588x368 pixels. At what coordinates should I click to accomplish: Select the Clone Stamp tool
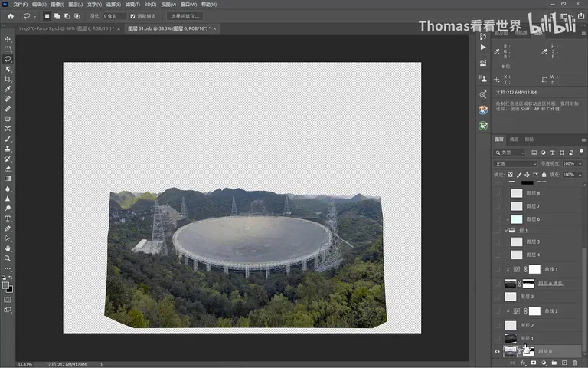click(8, 149)
